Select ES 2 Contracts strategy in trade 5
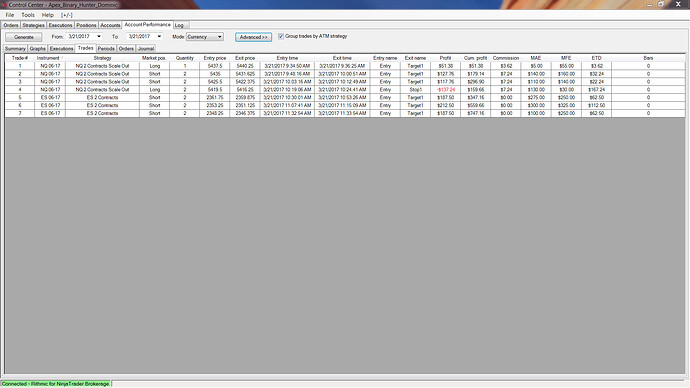This screenshot has height=388, width=690. pyautogui.click(x=102, y=98)
